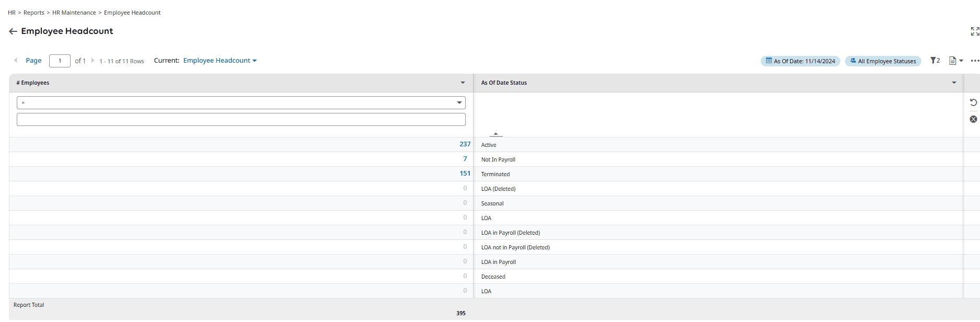Screen dimensions: 980x322
Task: Sort by the # Employees column header
Action: tap(33, 83)
